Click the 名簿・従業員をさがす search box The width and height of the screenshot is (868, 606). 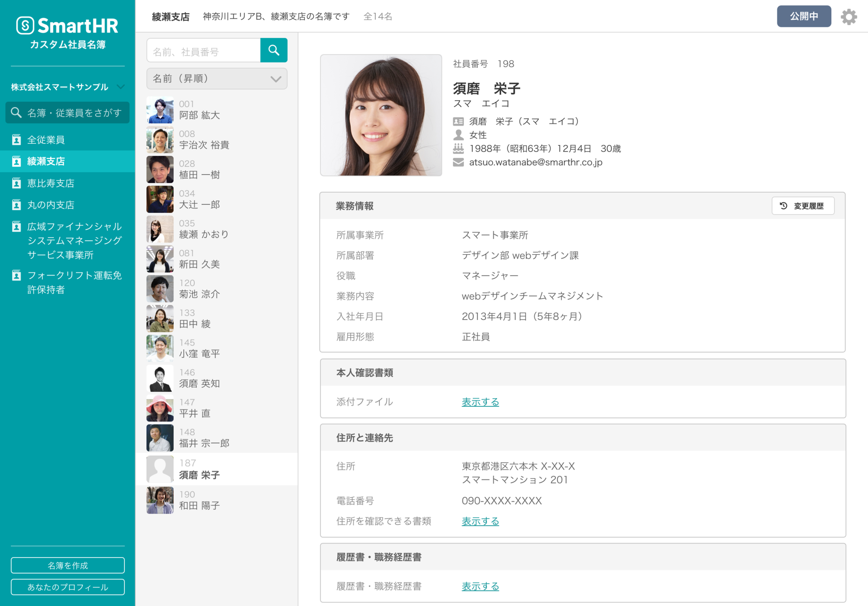[67, 113]
